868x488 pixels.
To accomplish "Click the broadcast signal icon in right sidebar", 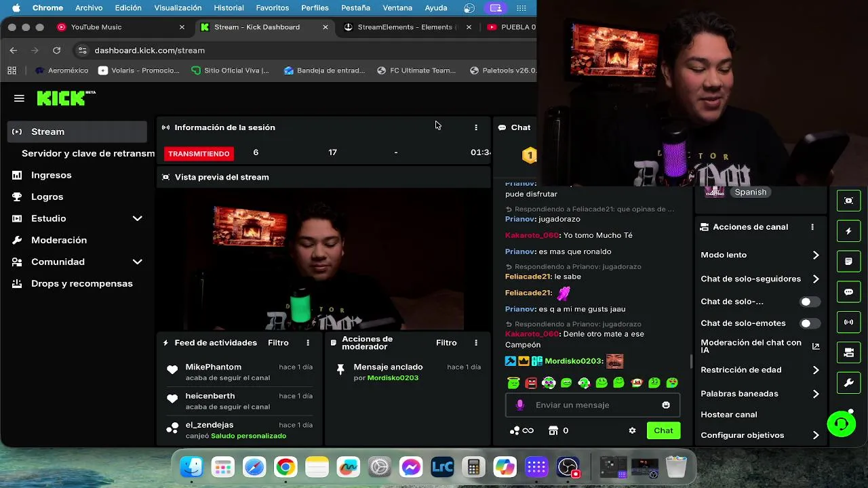I will [849, 322].
